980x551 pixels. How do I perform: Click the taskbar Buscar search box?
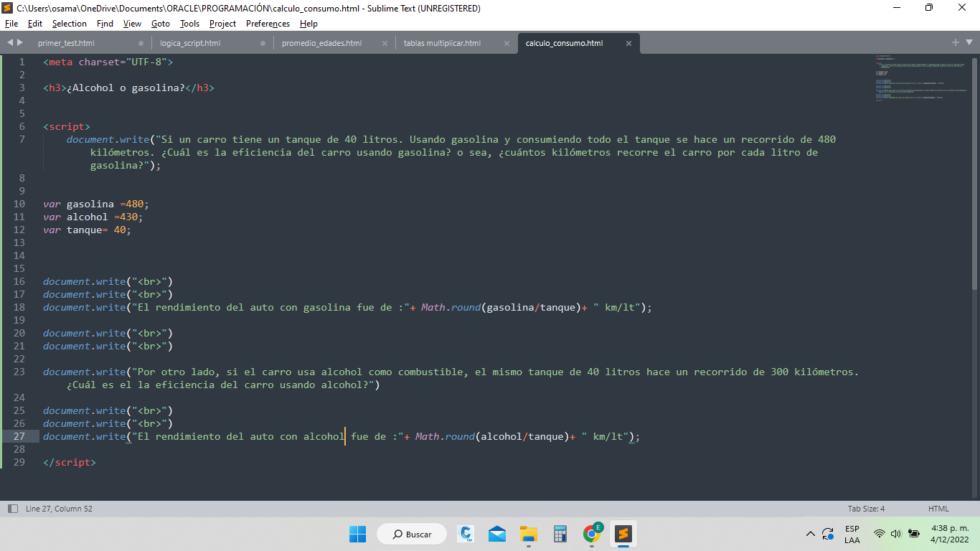tap(412, 534)
